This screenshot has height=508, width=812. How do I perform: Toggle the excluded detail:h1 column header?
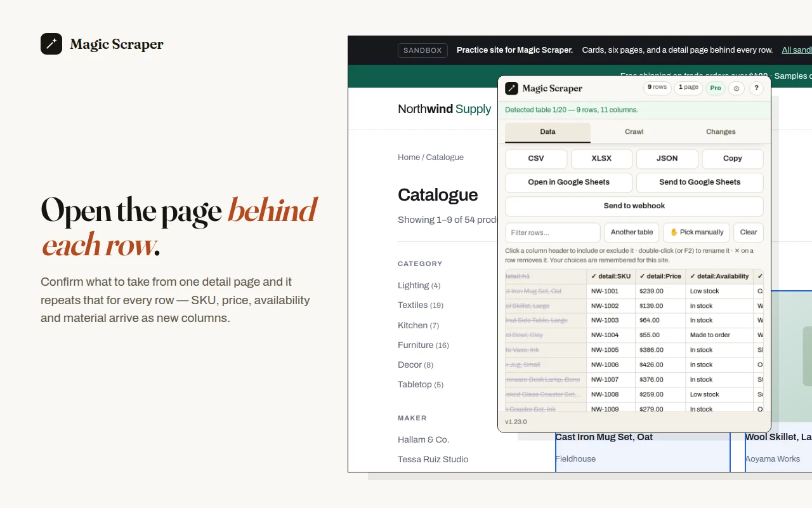(x=546, y=276)
